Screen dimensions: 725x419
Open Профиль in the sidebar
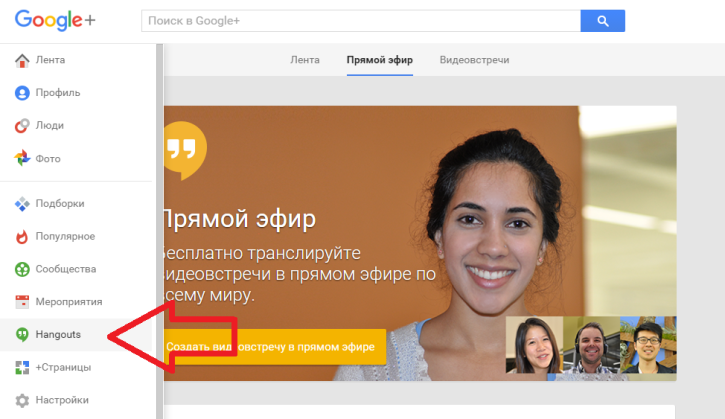coord(58,93)
